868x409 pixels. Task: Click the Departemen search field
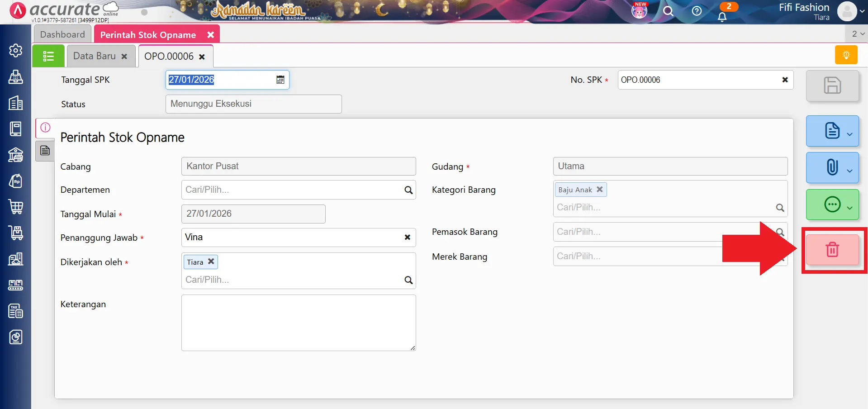coord(292,190)
